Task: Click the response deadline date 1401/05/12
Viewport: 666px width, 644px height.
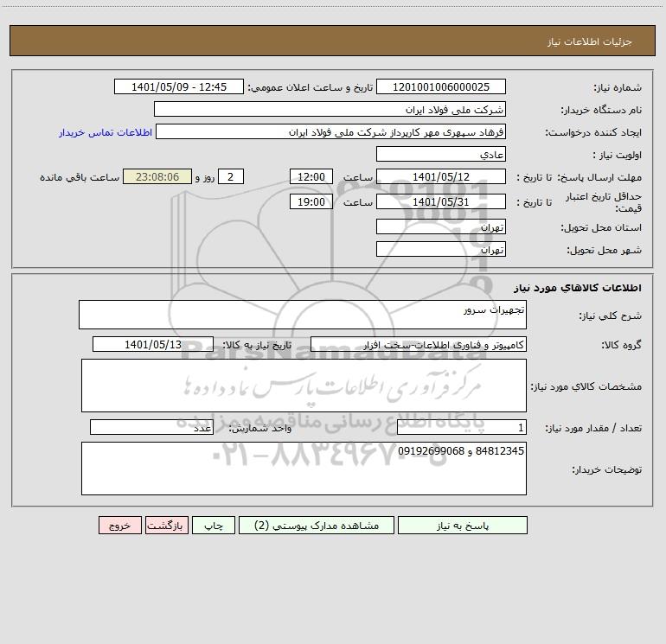Action: 441,176
